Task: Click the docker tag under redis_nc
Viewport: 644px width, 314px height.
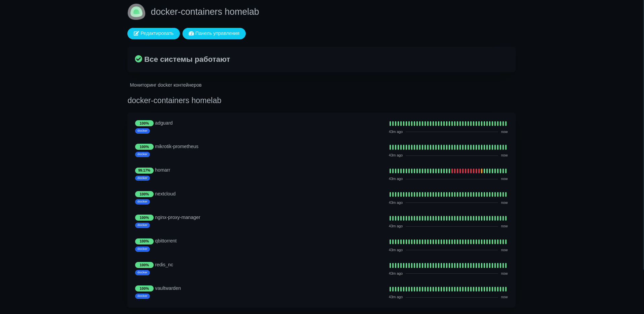Action: click(x=143, y=273)
